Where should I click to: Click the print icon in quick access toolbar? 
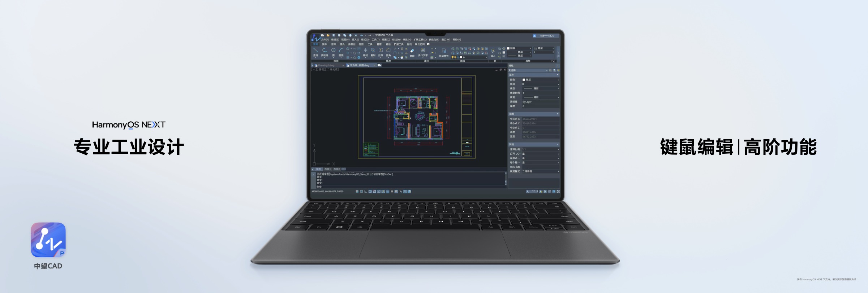coord(350,35)
